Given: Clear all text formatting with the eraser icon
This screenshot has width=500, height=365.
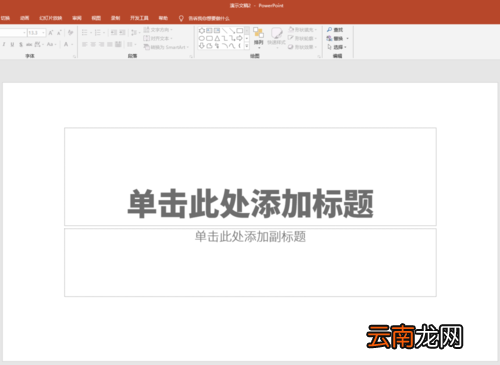Looking at the screenshot, I should 70,32.
